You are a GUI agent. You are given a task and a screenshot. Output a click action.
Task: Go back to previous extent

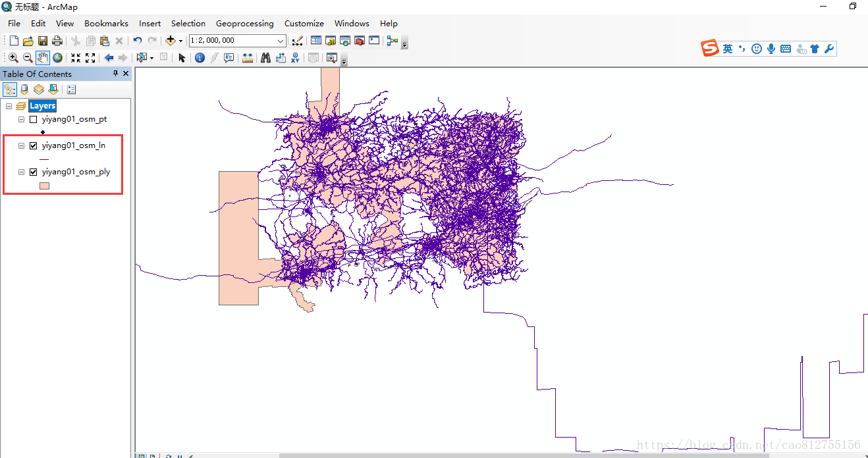click(x=109, y=58)
